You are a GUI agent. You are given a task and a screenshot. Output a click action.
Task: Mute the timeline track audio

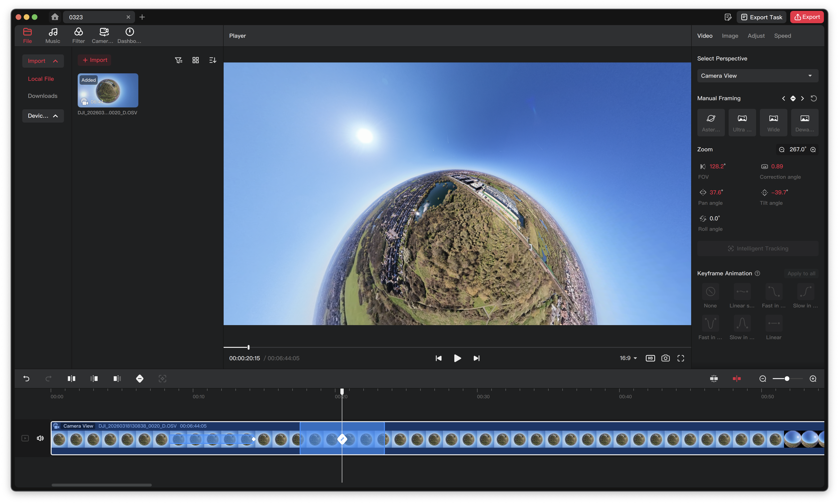[40, 438]
